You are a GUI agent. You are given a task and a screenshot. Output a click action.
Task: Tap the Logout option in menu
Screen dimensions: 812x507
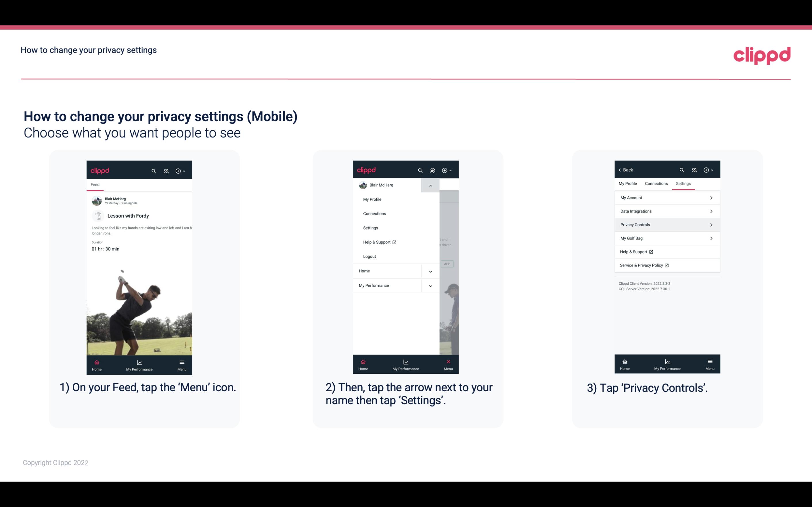click(369, 256)
